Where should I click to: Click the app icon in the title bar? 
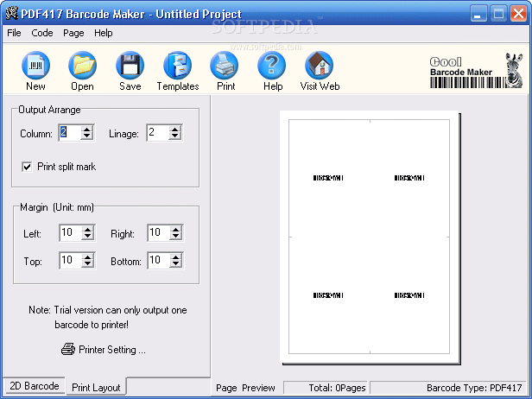click(11, 14)
